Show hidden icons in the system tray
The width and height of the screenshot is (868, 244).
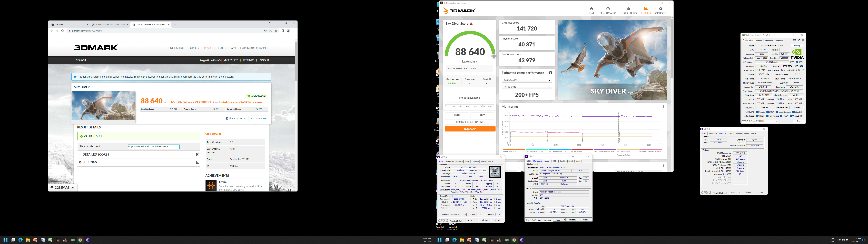827,240
